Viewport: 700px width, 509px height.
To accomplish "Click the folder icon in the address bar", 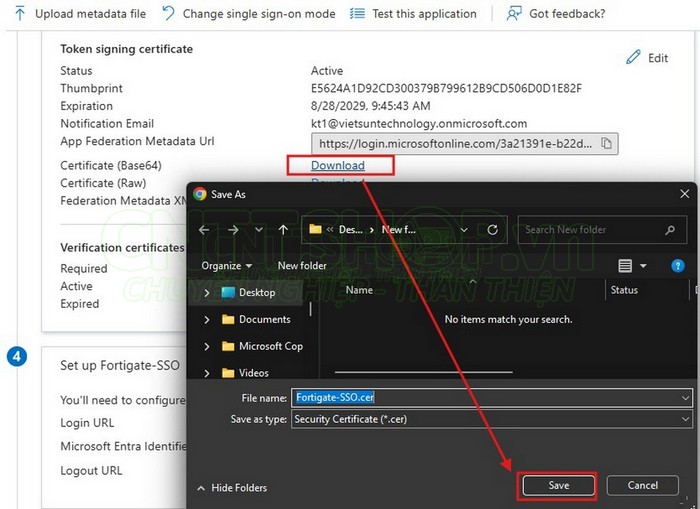I will [316, 229].
